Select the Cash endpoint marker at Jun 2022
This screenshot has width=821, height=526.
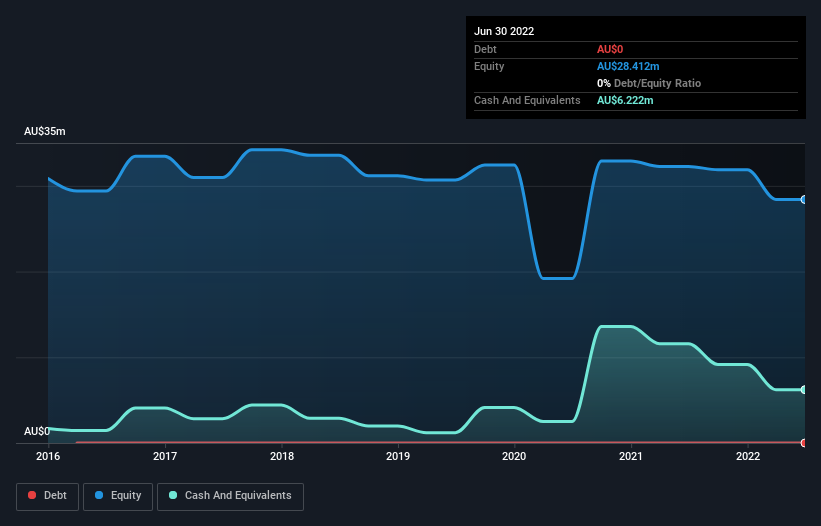point(804,389)
